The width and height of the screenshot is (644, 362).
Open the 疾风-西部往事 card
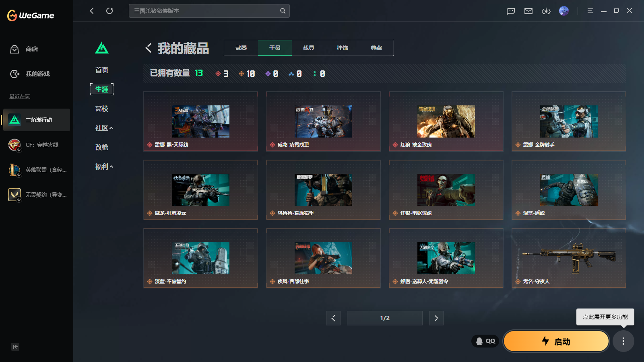(x=323, y=258)
